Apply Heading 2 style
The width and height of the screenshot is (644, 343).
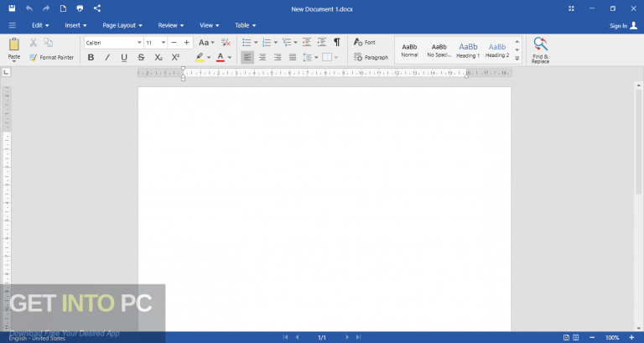click(497, 50)
